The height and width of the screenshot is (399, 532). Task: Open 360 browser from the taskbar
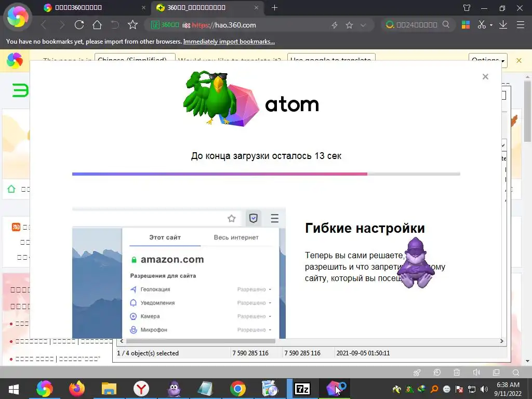tap(45, 389)
